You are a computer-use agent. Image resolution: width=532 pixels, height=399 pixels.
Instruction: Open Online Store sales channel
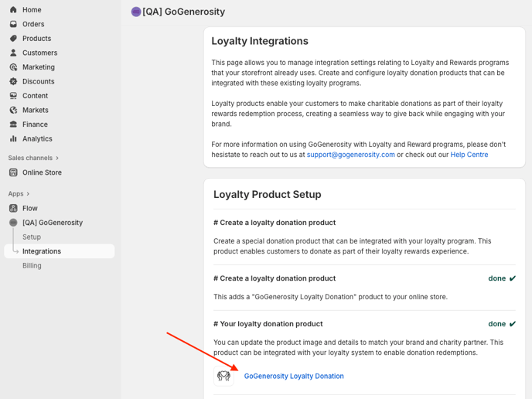(x=42, y=172)
